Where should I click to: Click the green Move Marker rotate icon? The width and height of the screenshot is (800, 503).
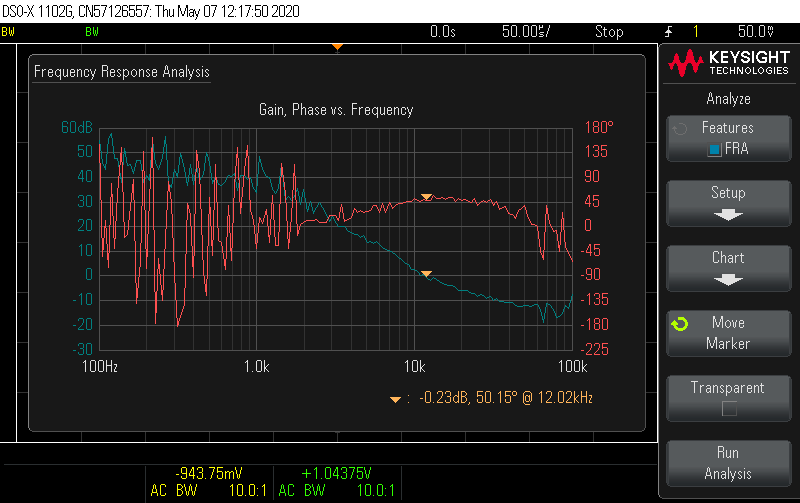680,324
